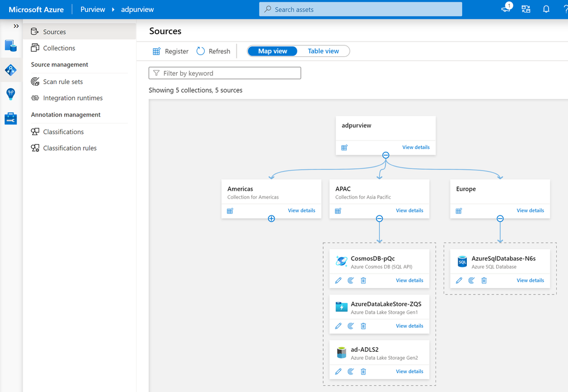Screen dimensions: 568x392
Task: Click register icon on Americas card
Action: click(x=230, y=211)
